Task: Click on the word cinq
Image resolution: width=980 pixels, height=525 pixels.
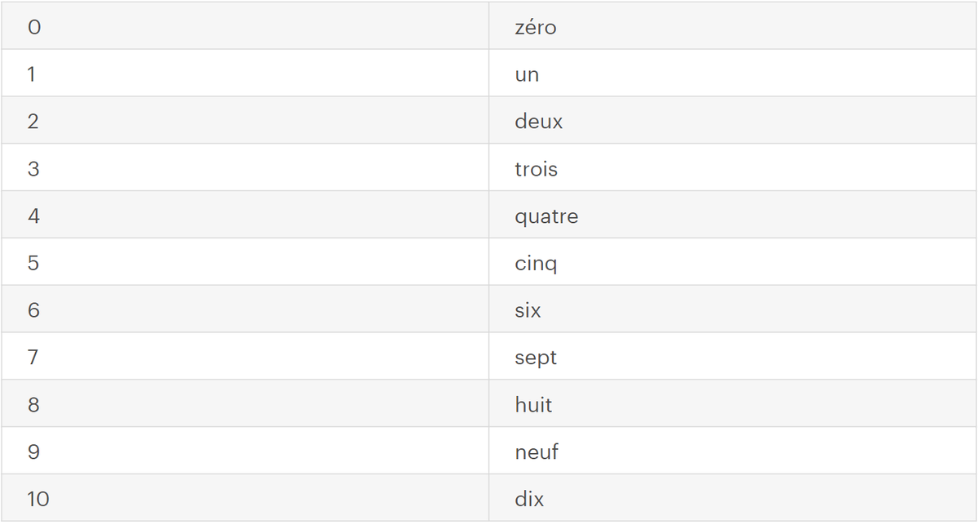Action: coord(535,264)
